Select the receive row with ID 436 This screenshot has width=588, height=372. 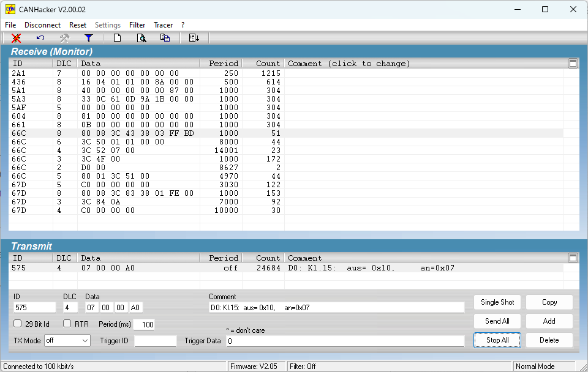pyautogui.click(x=286, y=81)
